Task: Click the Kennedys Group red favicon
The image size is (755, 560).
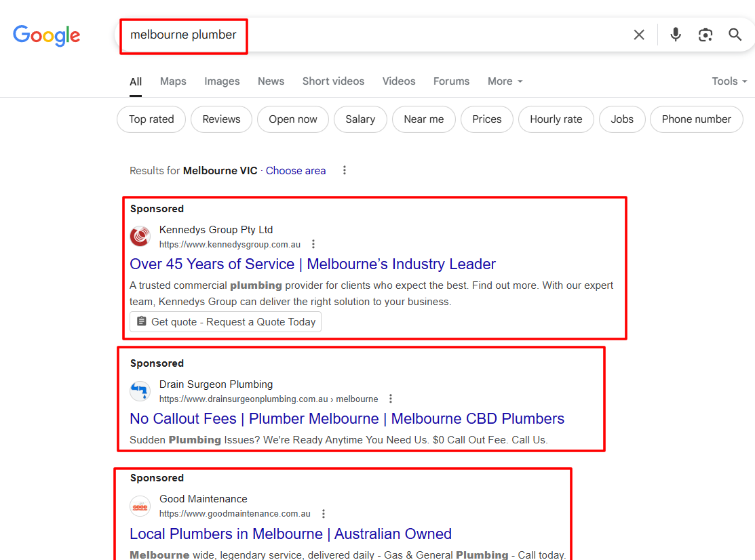Action: click(140, 236)
